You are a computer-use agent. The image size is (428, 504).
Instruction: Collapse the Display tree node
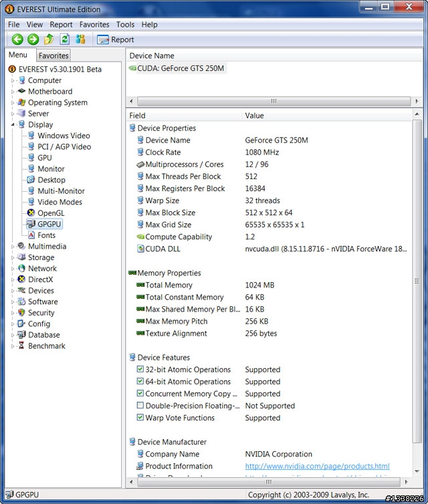coord(13,125)
